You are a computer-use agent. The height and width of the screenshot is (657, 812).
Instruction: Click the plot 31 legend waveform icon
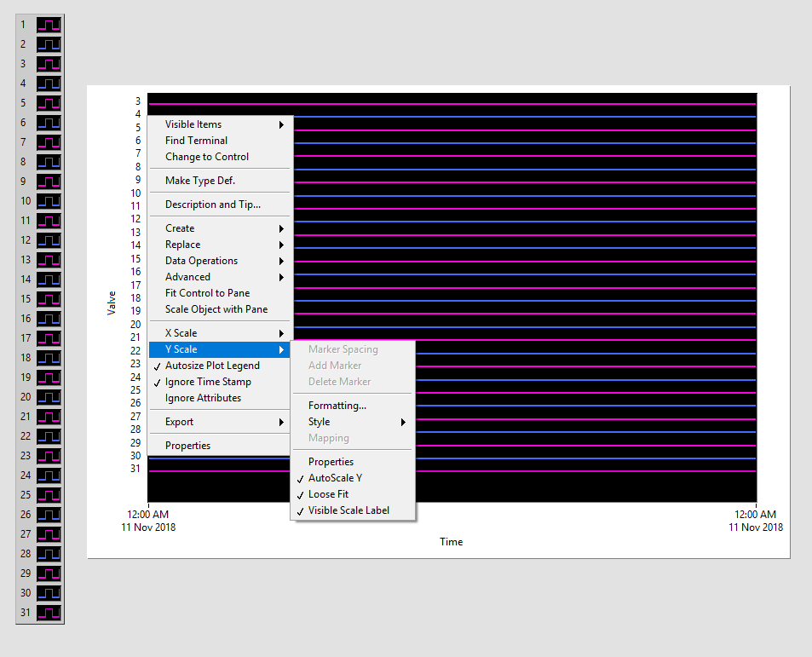tap(49, 613)
